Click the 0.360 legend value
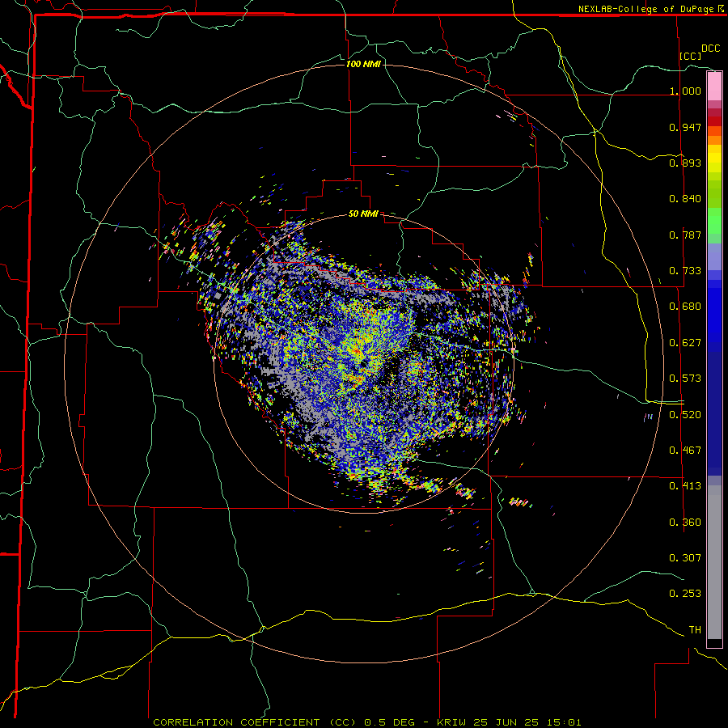The image size is (728, 728). click(x=685, y=523)
